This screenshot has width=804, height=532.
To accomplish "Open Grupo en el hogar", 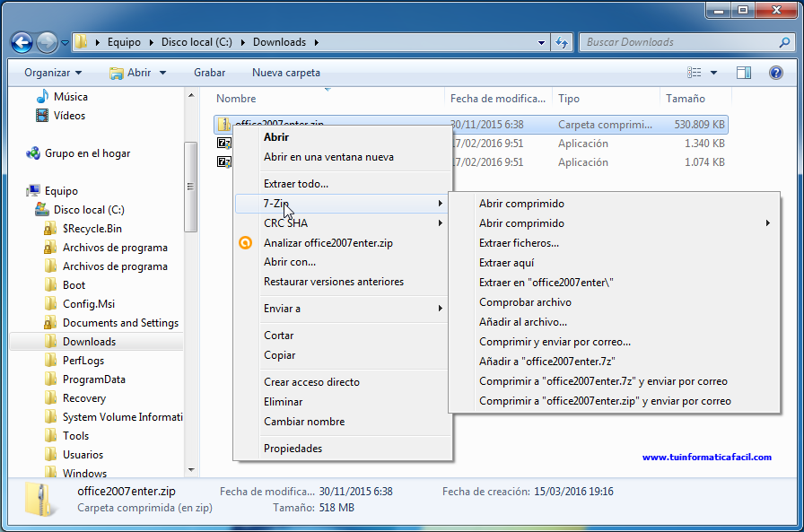I will [x=87, y=153].
